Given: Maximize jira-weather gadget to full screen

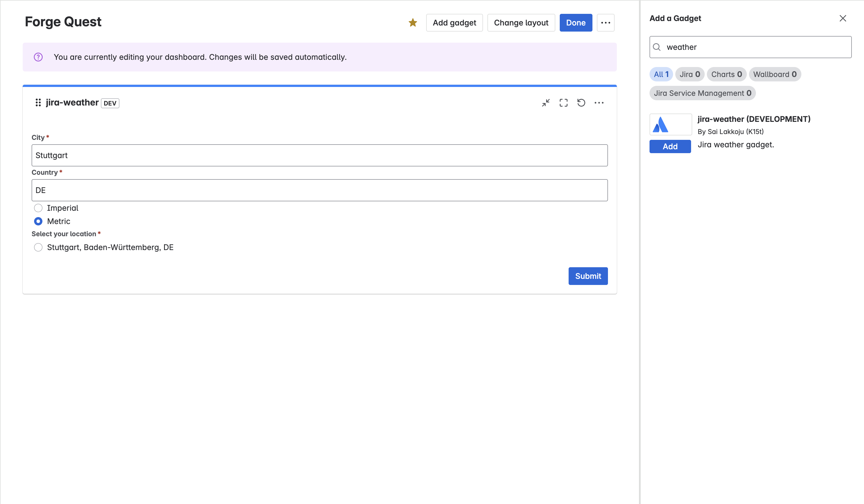Looking at the screenshot, I should (x=563, y=103).
